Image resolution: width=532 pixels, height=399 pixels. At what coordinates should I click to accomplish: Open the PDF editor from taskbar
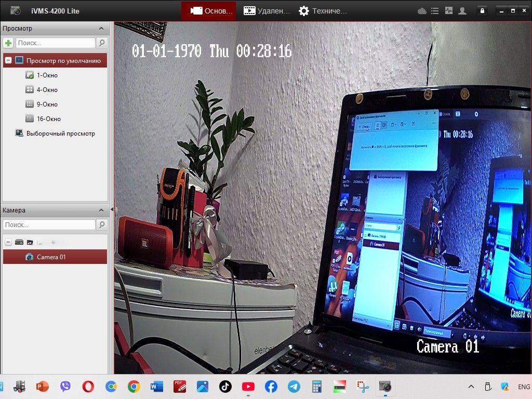coord(179,387)
